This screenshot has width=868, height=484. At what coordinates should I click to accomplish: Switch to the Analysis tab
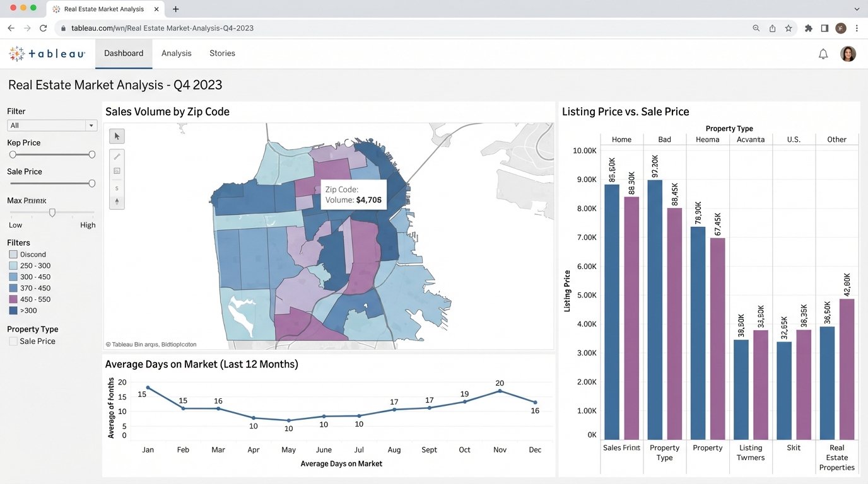(x=176, y=54)
